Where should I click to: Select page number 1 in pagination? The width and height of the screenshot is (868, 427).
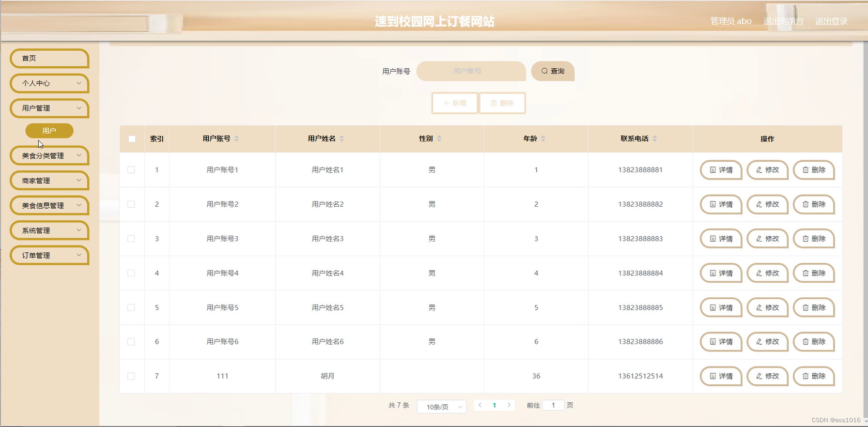click(495, 405)
